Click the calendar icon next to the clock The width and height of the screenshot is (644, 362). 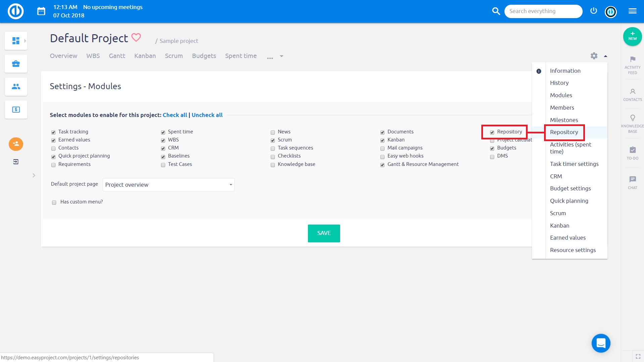click(x=41, y=11)
